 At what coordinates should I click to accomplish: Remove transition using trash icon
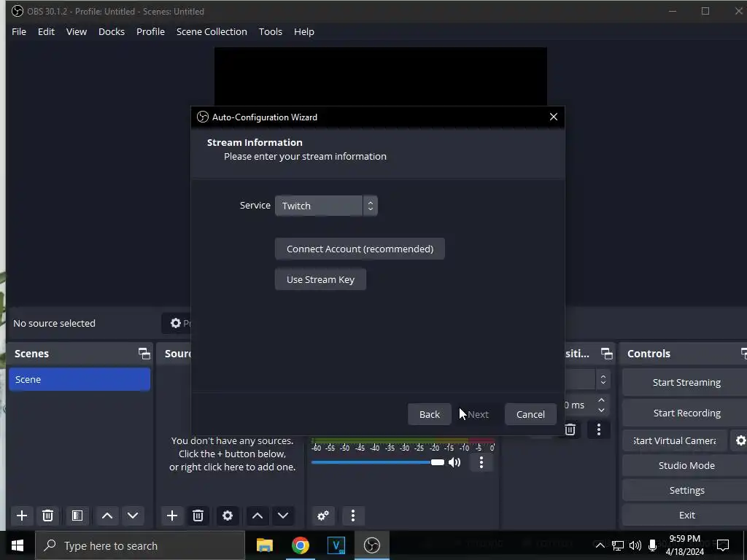click(570, 429)
